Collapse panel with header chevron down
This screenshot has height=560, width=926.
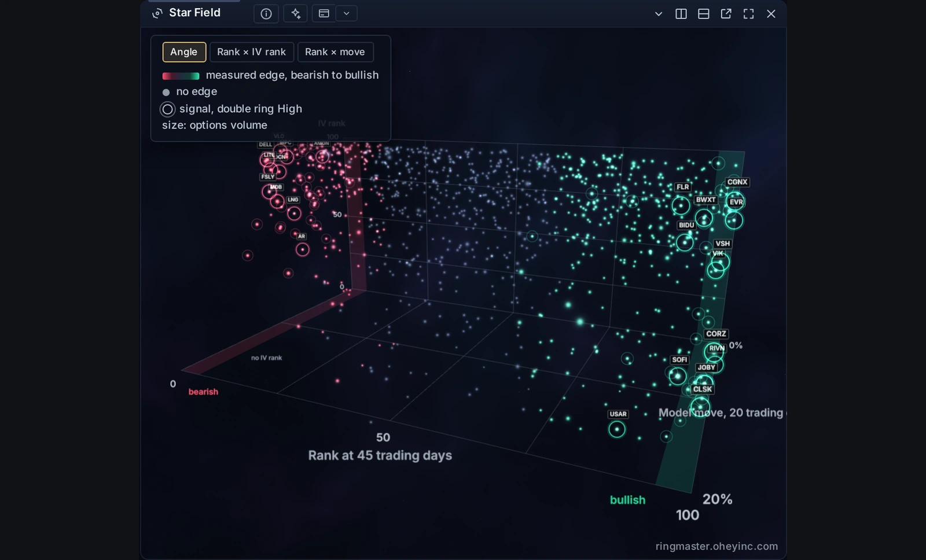coord(659,14)
